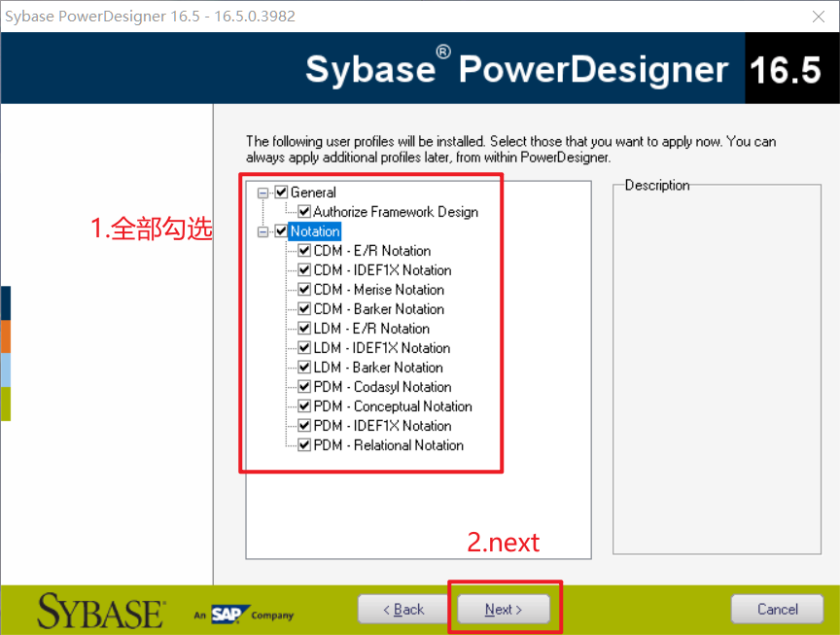Uncheck PDM - Relational Notation checkbox
840x635 pixels.
point(304,444)
